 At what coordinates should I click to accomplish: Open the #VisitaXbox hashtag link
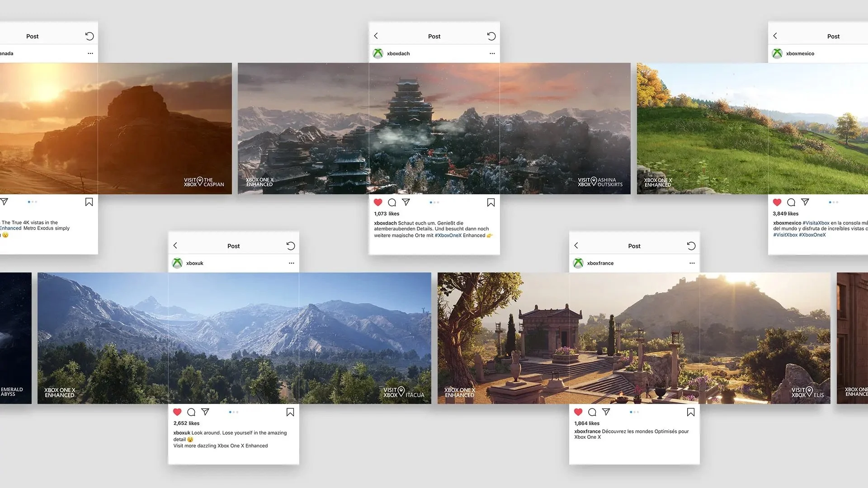[x=816, y=223]
